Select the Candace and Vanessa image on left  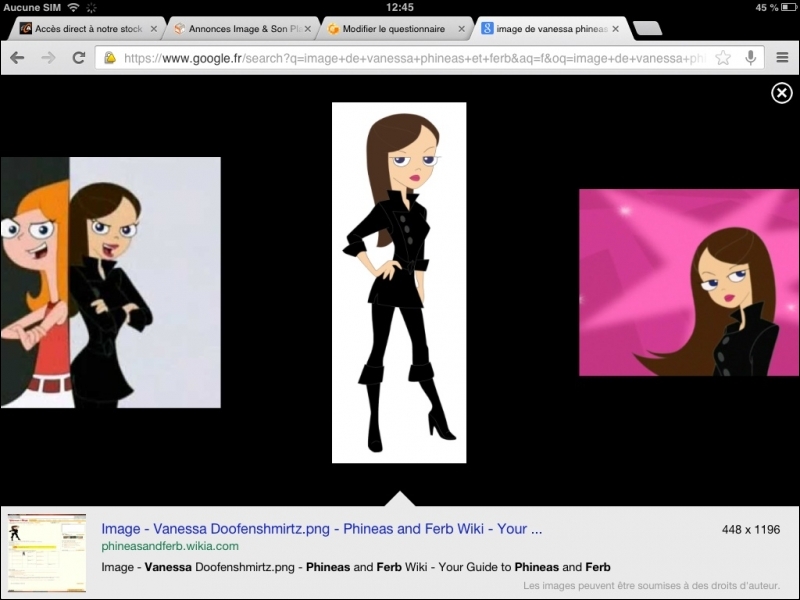pos(111,282)
